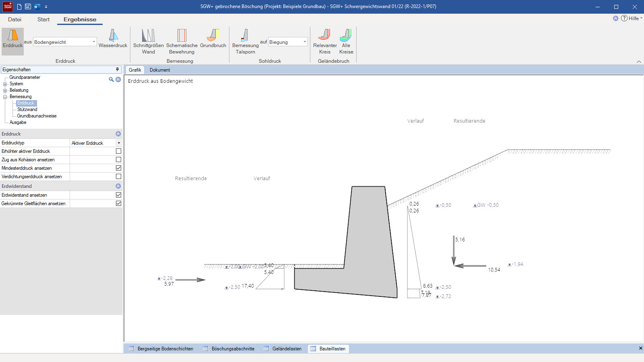The width and height of the screenshot is (644, 362).
Task: Open Geländelasten table tab
Action: click(x=283, y=349)
